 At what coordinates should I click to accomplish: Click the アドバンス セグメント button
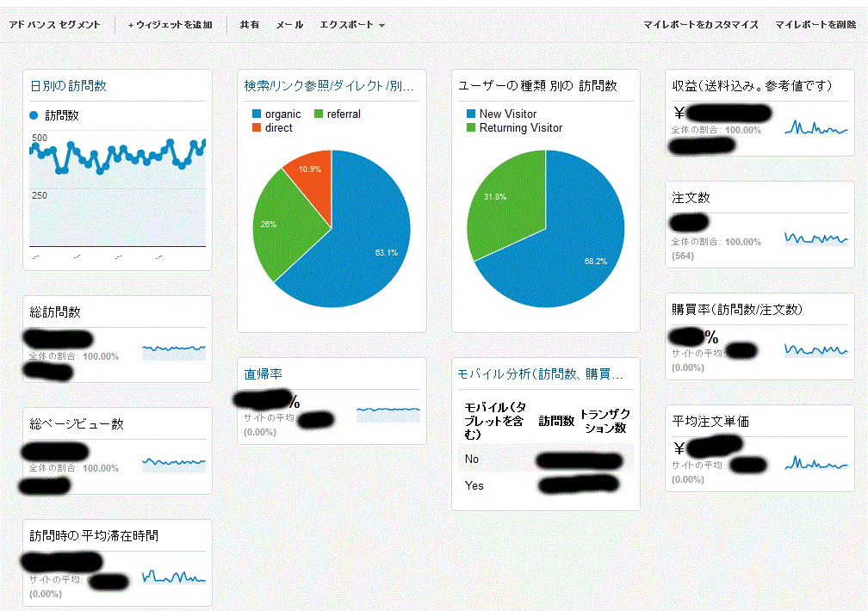[x=54, y=25]
